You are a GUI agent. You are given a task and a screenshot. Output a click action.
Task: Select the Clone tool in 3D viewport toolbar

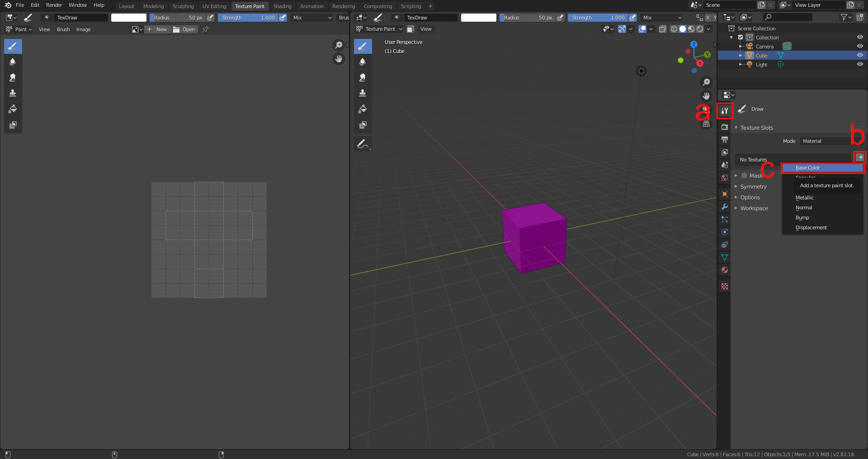coord(363,93)
